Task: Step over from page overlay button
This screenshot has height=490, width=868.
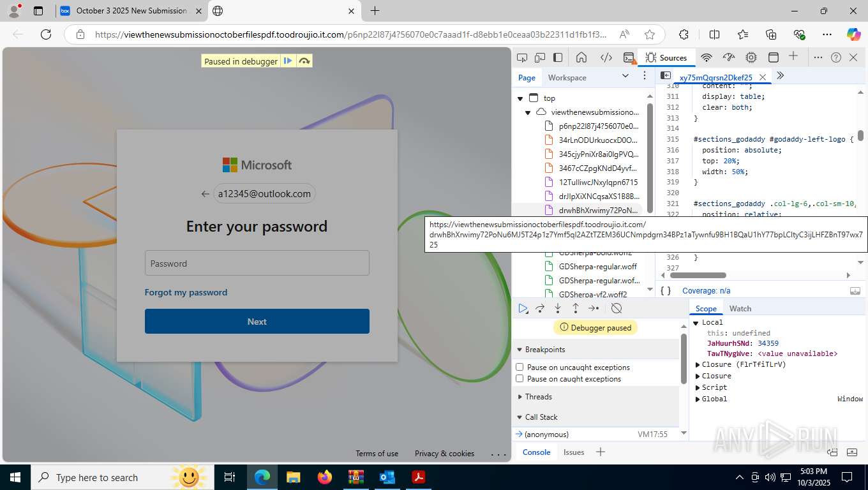Action: tap(304, 61)
